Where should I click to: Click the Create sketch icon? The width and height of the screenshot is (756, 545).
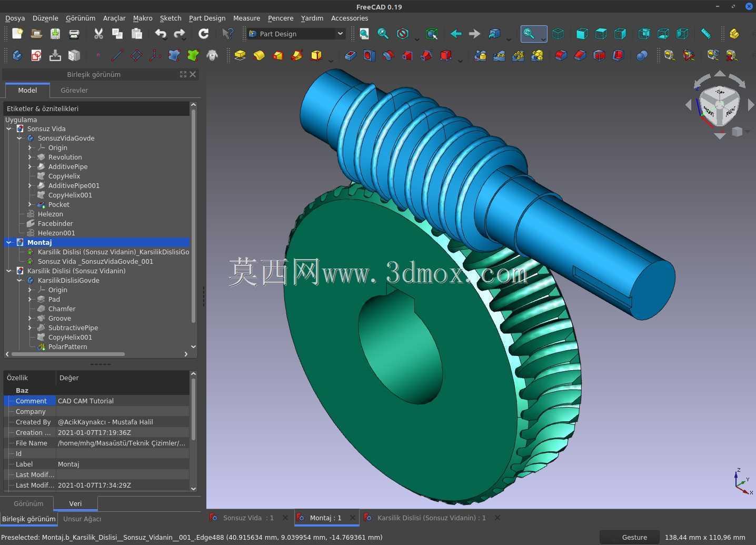click(x=36, y=55)
